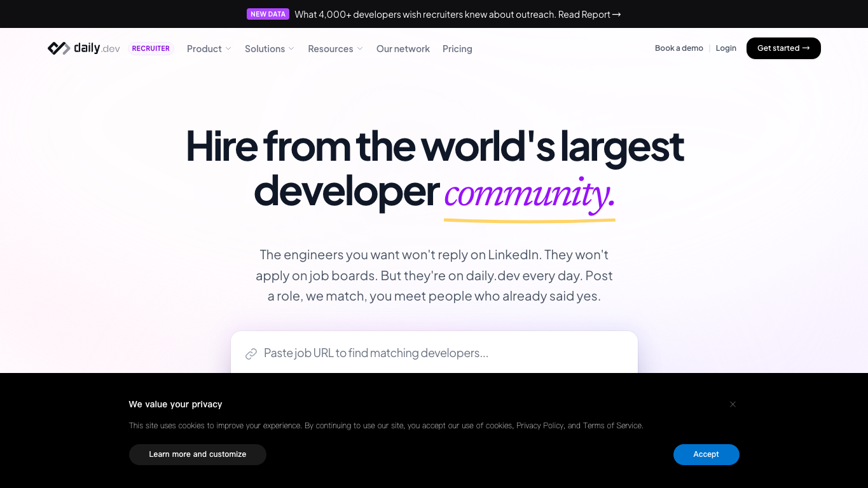
Task: Expand the Product dropdown menu
Action: point(209,49)
